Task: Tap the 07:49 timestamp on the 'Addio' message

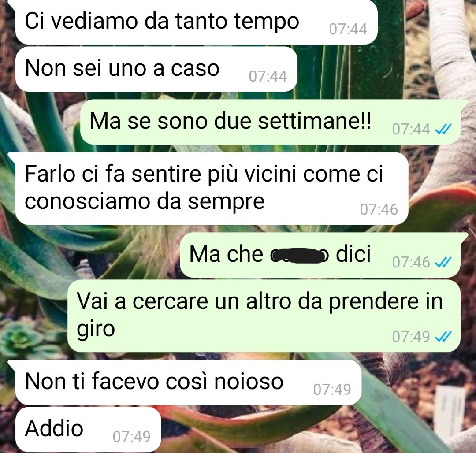Action: pyautogui.click(x=131, y=437)
